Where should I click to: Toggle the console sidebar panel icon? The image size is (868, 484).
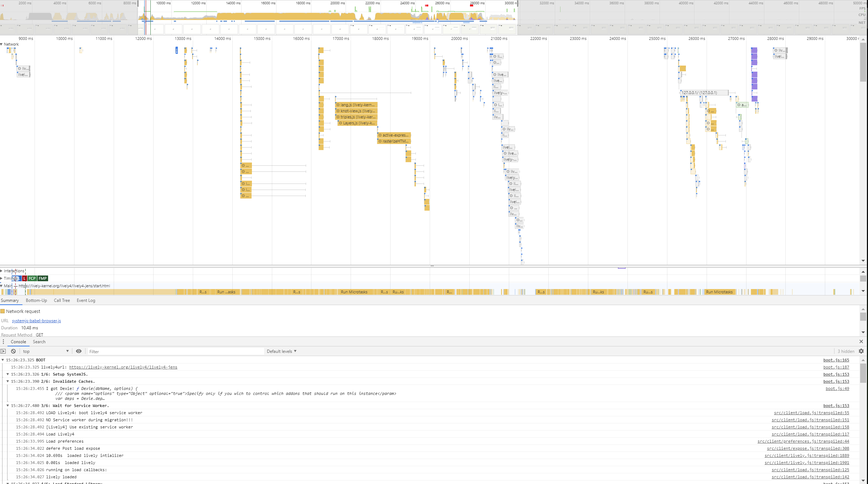coord(3,351)
